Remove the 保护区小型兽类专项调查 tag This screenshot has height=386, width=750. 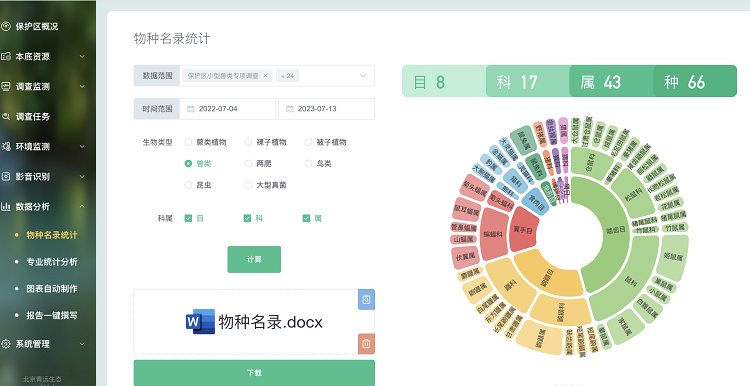265,76
